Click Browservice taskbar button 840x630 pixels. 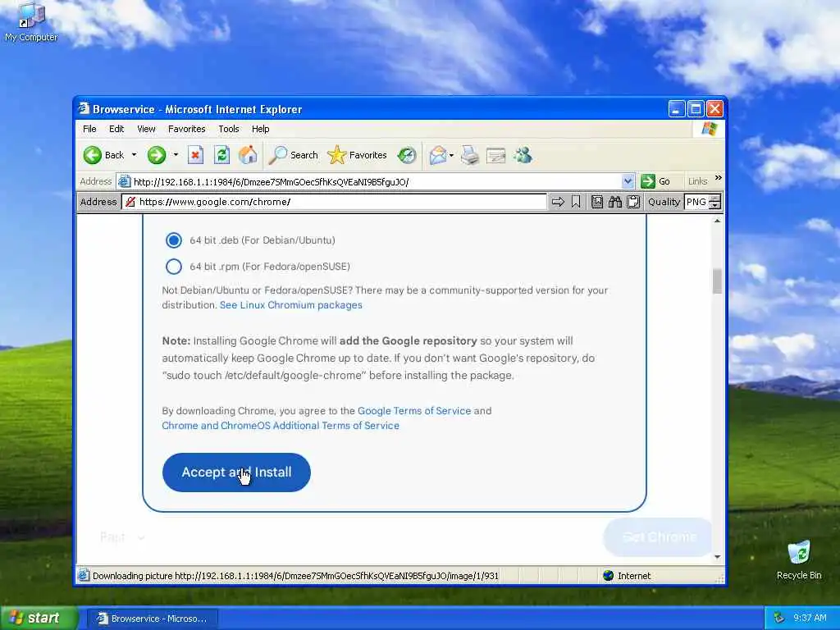pos(152,619)
